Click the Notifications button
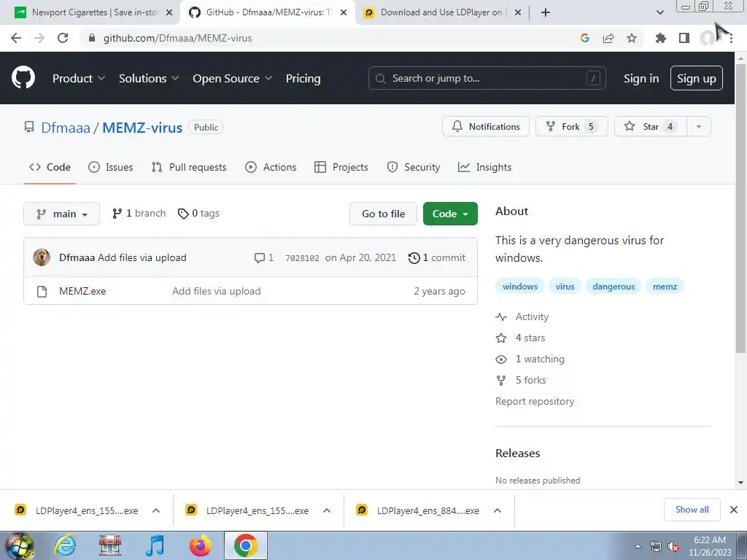Viewport: 747px width, 560px height. pyautogui.click(x=485, y=127)
